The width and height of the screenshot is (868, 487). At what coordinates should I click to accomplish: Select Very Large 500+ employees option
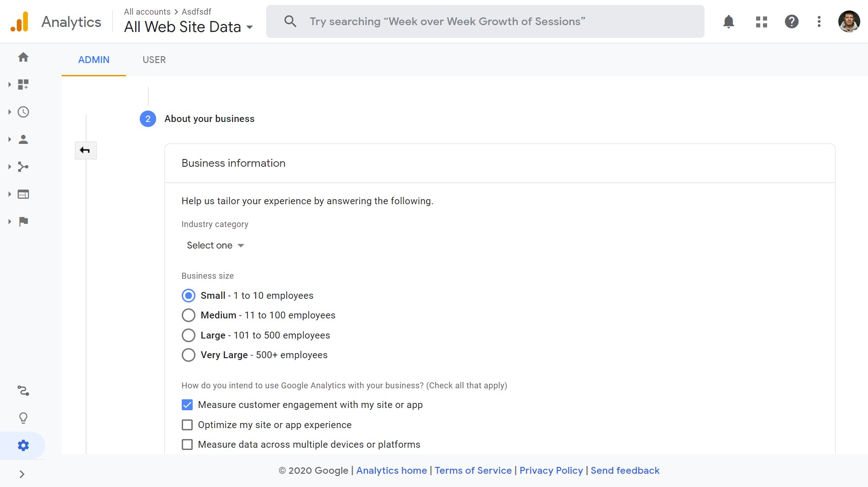tap(189, 355)
